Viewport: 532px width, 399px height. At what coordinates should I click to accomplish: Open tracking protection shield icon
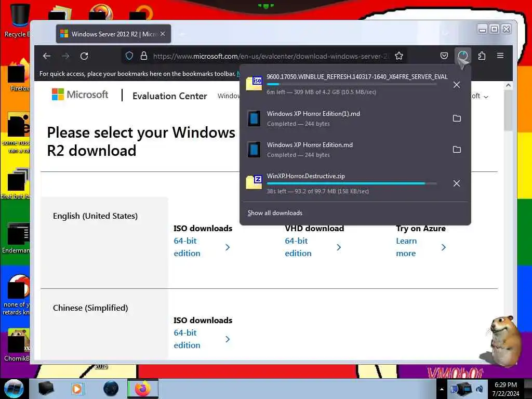[129, 56]
